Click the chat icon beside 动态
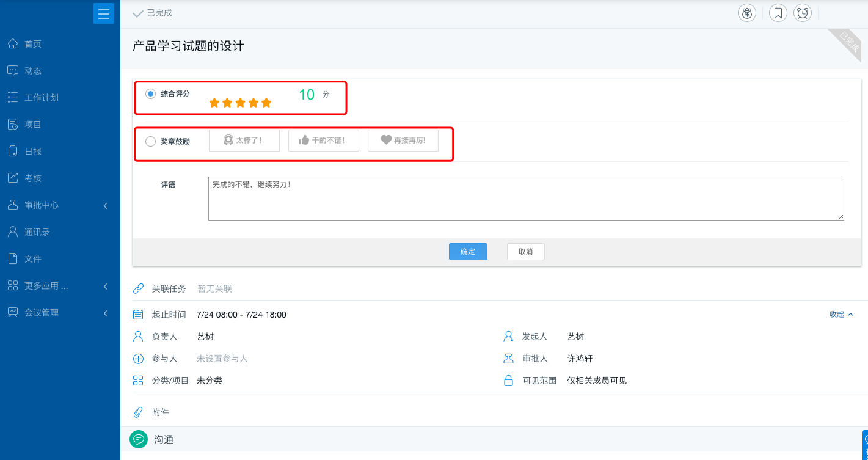Screen dimensions: 868x460 pyautogui.click(x=13, y=70)
